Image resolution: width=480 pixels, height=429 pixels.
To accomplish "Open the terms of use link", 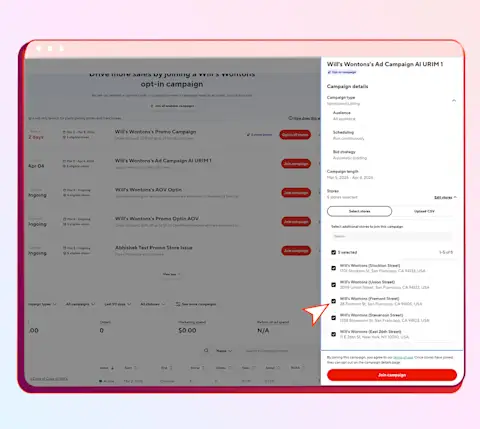I will [x=403, y=357].
